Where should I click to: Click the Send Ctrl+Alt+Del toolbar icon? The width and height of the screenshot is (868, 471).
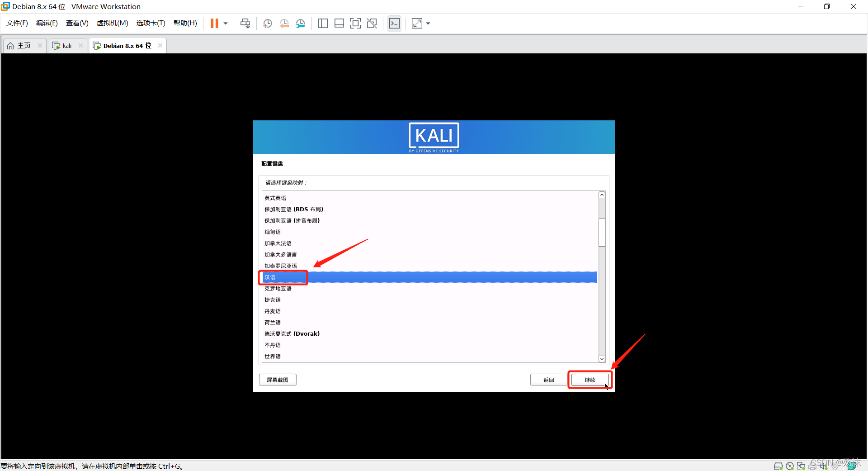coord(245,24)
